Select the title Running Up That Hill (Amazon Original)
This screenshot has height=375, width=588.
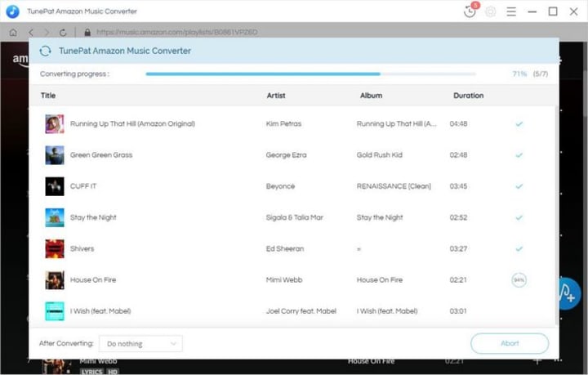click(133, 123)
